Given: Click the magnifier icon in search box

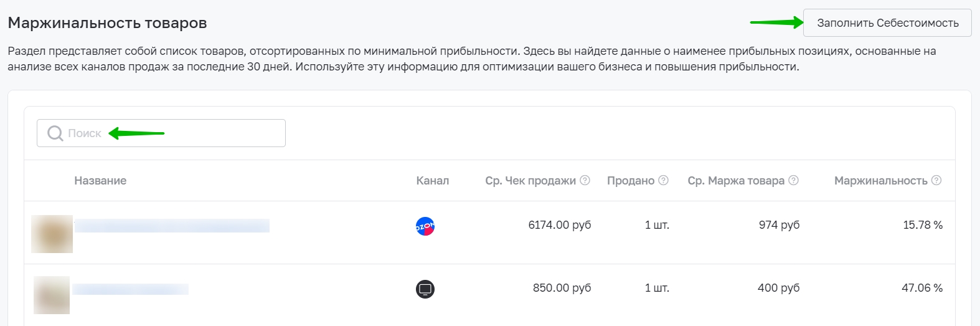Looking at the screenshot, I should pyautogui.click(x=55, y=133).
